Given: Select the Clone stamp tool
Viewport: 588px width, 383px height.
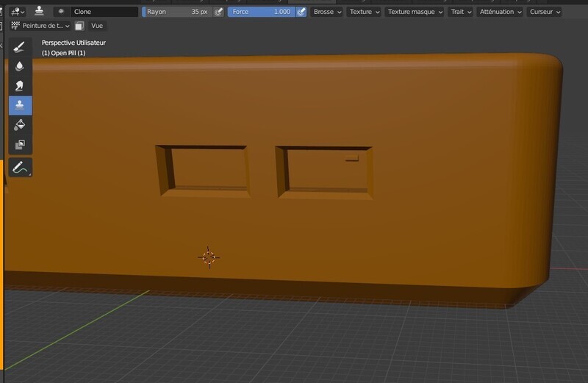Looking at the screenshot, I should click(20, 105).
